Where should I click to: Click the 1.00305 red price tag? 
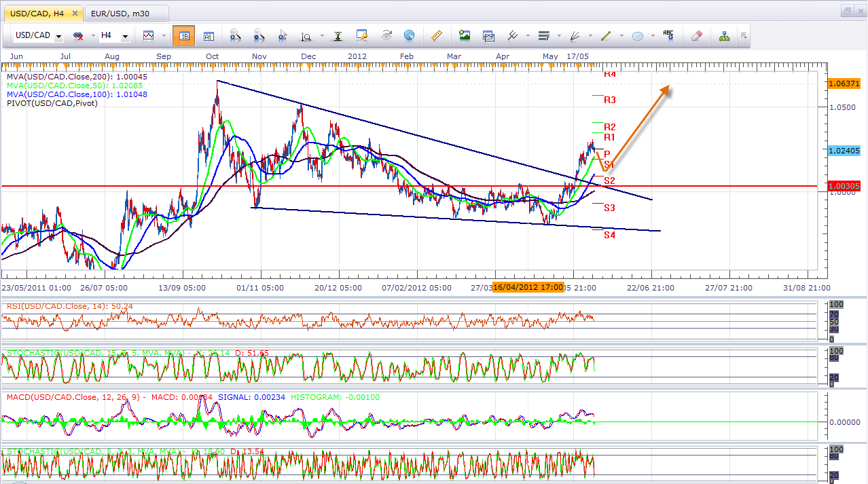pos(844,185)
